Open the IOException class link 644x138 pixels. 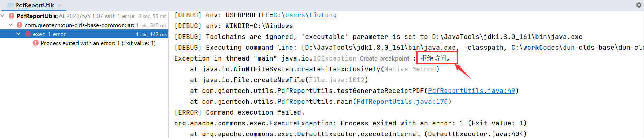pyautogui.click(x=335, y=58)
